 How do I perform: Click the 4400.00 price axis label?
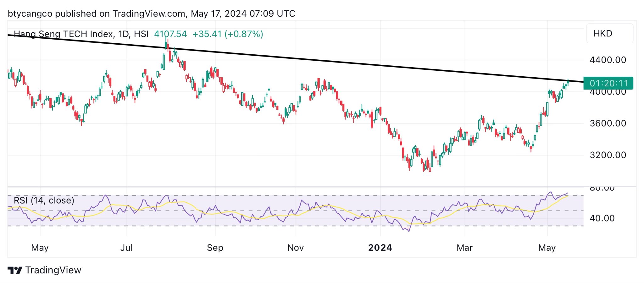[608, 60]
